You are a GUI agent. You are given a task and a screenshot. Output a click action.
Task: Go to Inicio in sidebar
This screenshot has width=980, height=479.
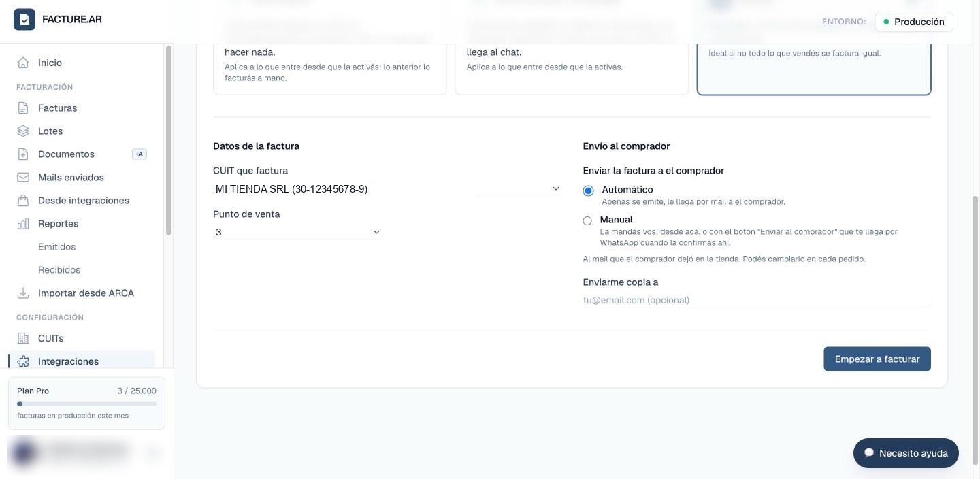coord(82,63)
